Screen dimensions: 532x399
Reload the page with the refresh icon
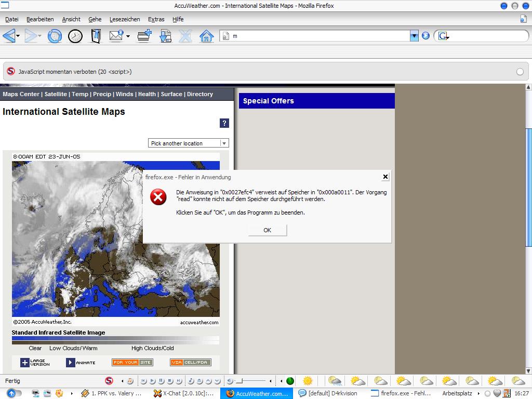coord(55,36)
